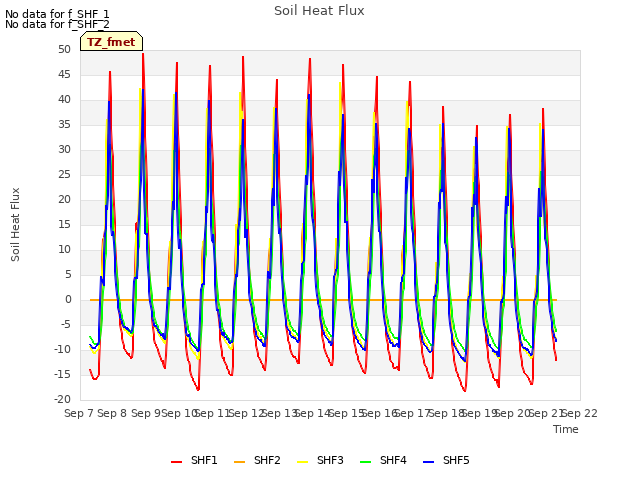Toggle SHF1 series in the legend
This screenshot has height=480, width=640.
point(194,460)
